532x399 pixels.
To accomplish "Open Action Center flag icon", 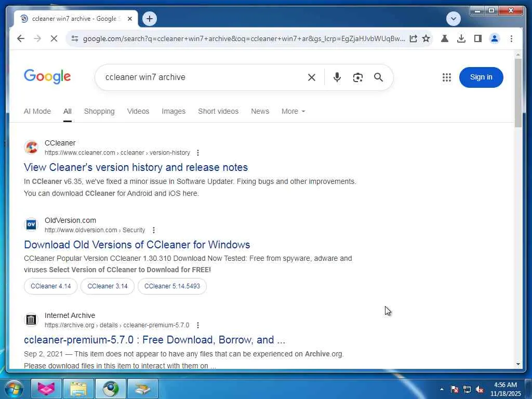I will pyautogui.click(x=455, y=389).
